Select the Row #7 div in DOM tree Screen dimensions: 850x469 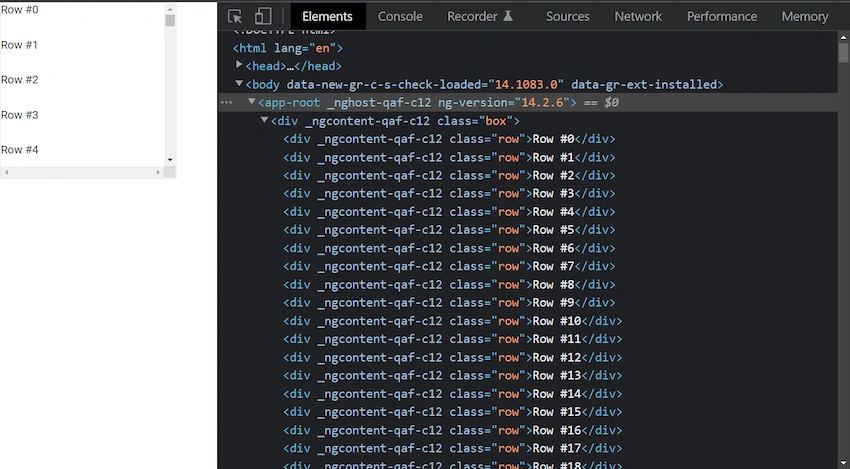449,266
